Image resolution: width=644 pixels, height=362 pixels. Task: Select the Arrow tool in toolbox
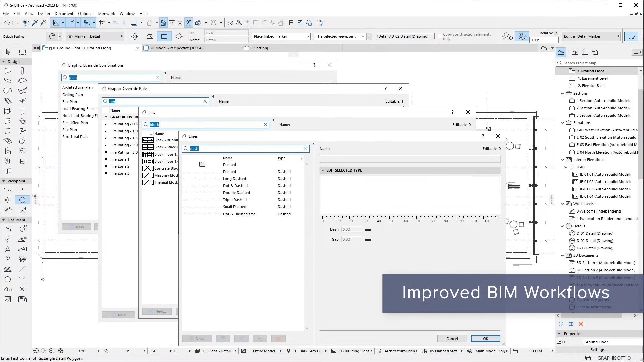click(8, 52)
